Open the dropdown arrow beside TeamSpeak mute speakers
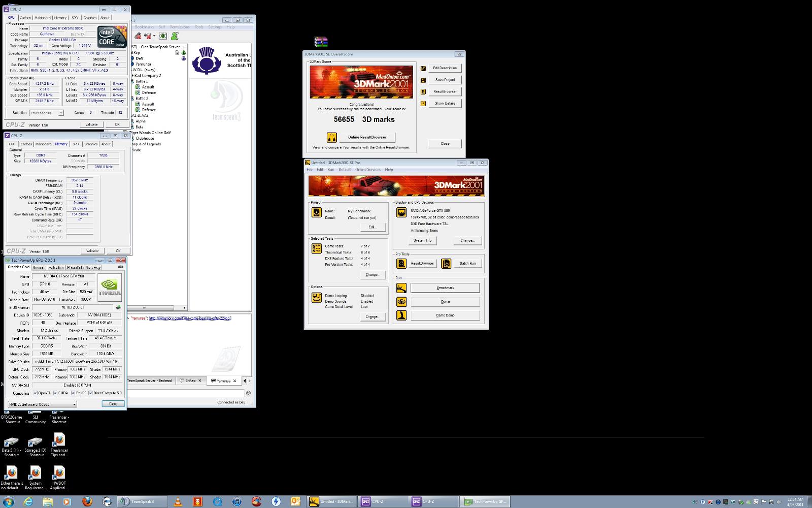Screen dimensions: 812x508 [154, 36]
